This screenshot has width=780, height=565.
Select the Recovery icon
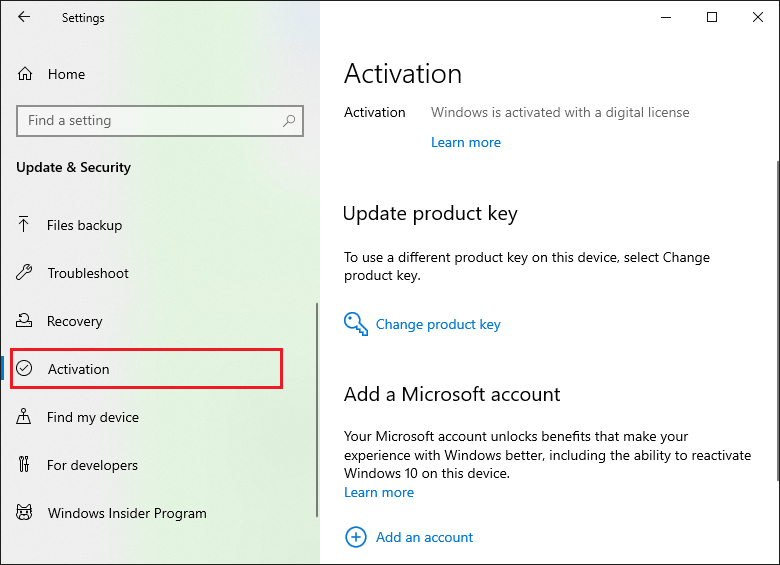[24, 320]
